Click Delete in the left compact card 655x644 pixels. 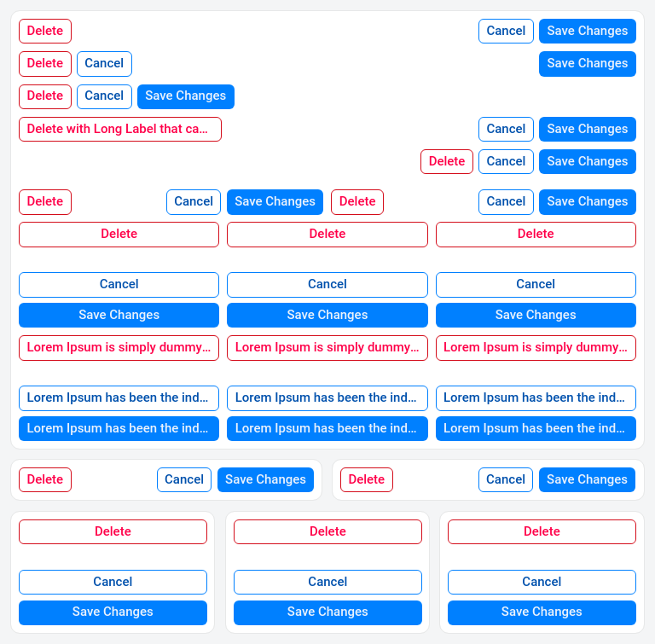coord(45,479)
